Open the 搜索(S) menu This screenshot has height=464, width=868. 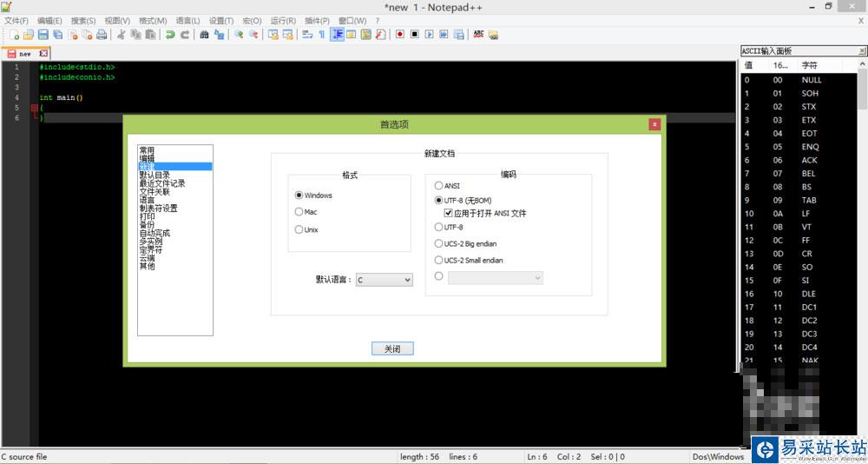click(83, 21)
